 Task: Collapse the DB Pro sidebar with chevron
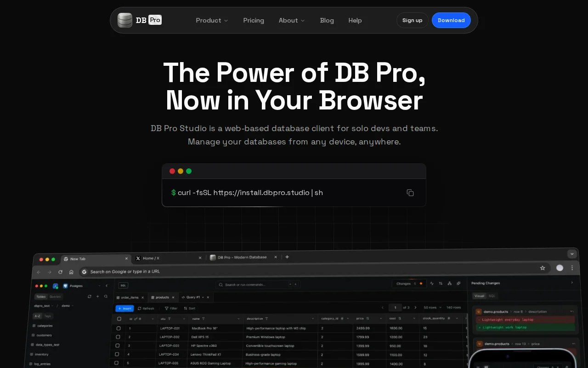107,286
